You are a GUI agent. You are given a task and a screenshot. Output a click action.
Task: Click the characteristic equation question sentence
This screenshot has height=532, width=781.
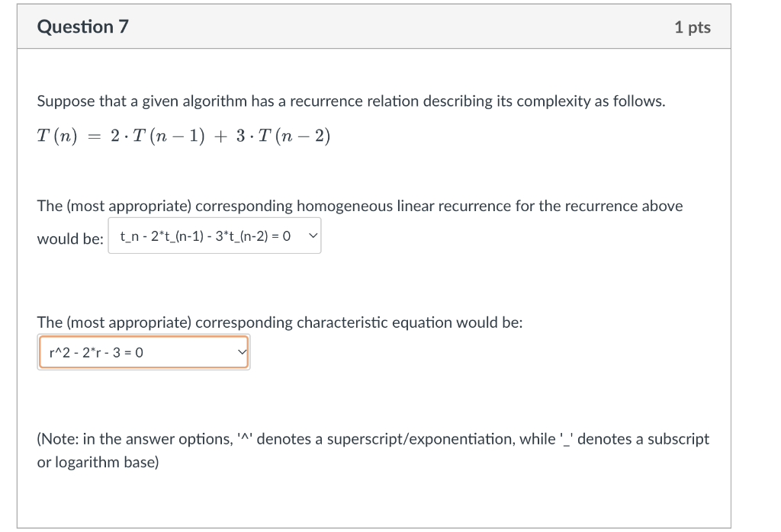(279, 322)
